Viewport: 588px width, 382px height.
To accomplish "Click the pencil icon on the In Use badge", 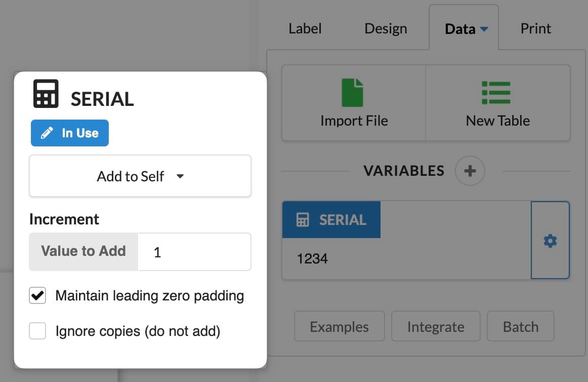I will pyautogui.click(x=47, y=133).
